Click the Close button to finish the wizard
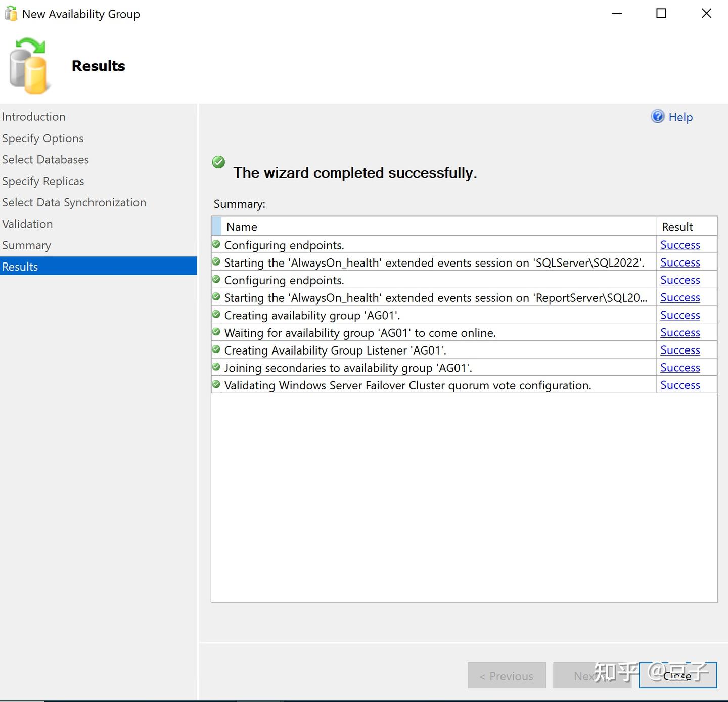The height and width of the screenshot is (702, 728). point(678,675)
